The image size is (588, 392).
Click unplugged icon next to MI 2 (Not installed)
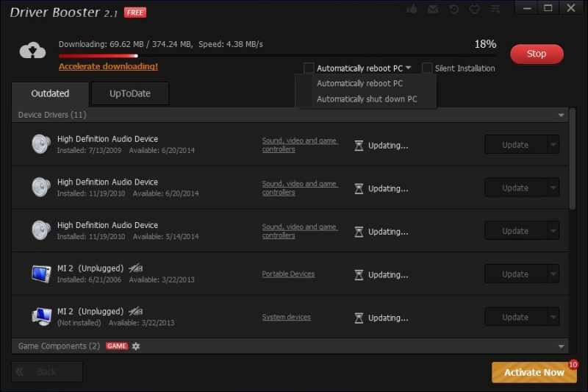click(x=136, y=311)
